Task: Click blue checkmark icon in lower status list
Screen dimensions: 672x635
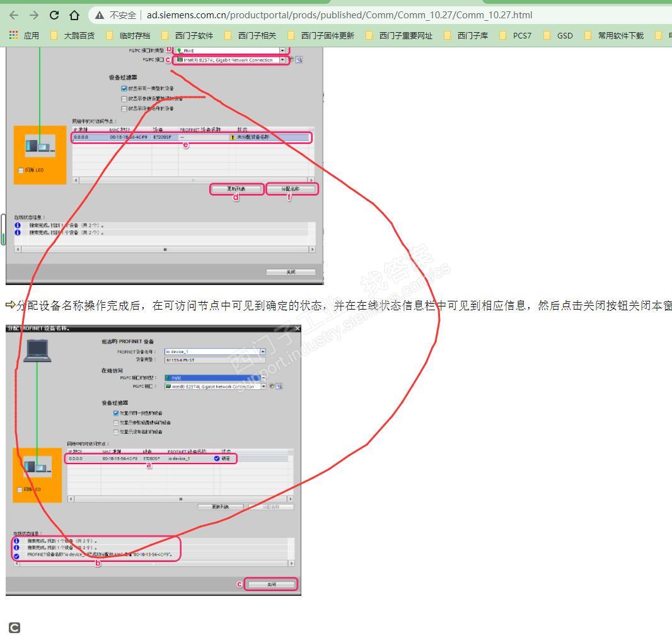Action: tap(16, 556)
